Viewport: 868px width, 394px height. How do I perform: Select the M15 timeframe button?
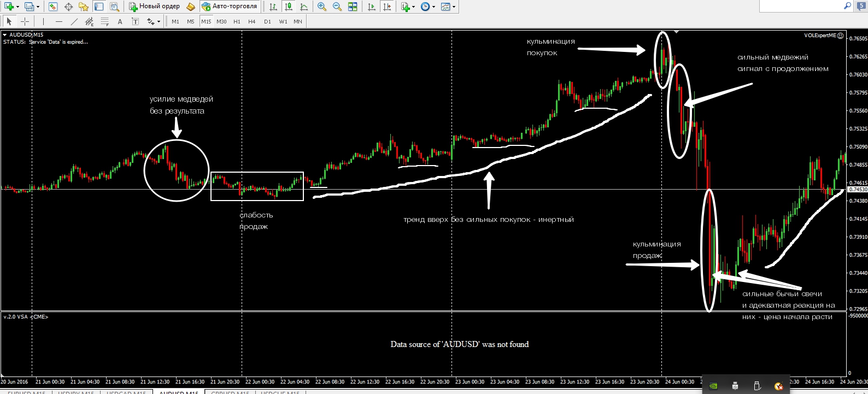206,21
